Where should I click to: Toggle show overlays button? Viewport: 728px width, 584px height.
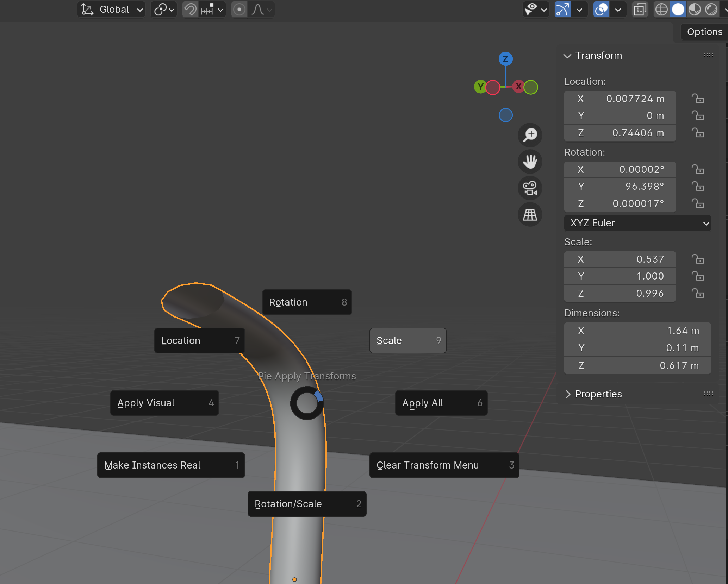(x=601, y=10)
